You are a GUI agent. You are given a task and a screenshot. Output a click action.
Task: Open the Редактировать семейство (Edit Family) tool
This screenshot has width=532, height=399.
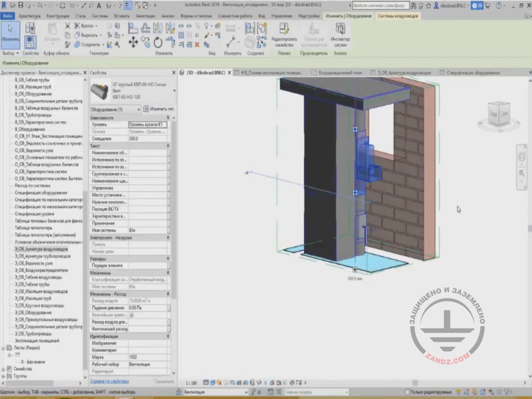(x=284, y=35)
